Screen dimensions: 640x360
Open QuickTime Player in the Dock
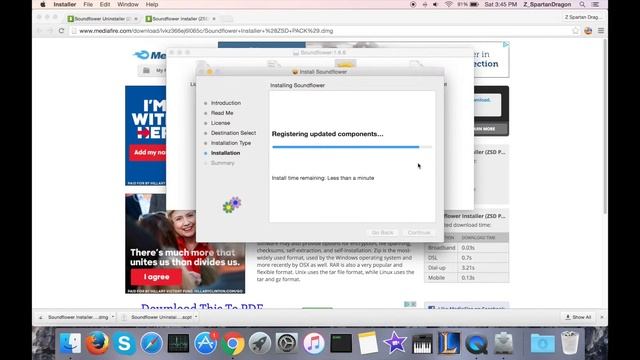[x=476, y=343]
